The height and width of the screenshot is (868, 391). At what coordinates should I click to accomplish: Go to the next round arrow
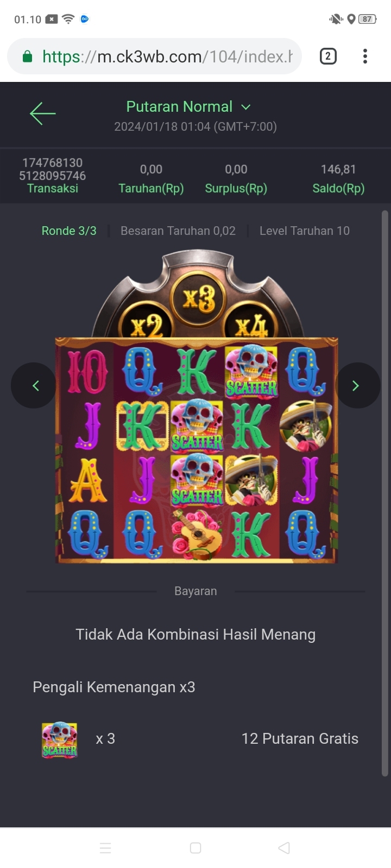357,386
